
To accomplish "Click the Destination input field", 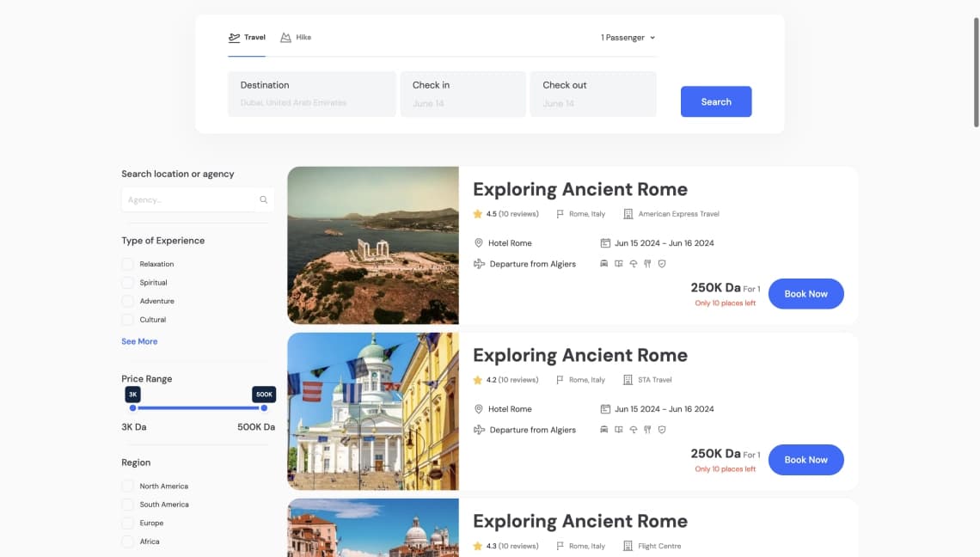I will click(312, 94).
